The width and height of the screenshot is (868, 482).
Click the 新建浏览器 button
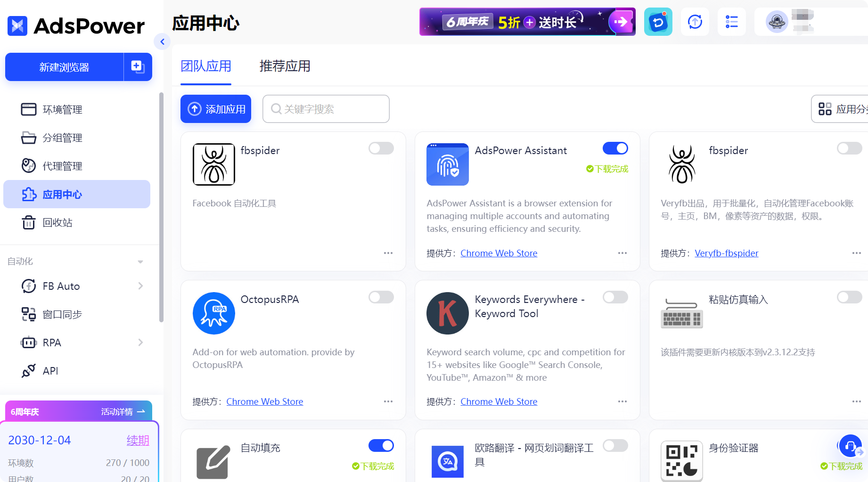pyautogui.click(x=64, y=67)
